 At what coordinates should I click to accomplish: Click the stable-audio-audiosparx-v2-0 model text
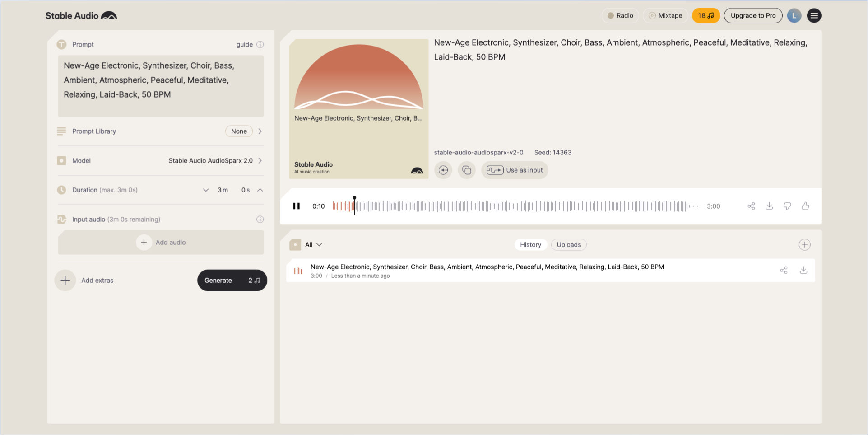[478, 152]
